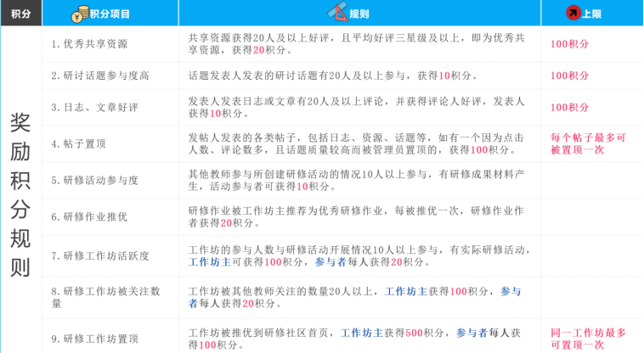Click the vertical 奖励积分规则 title
The height and width of the screenshot is (353, 644).
(20, 194)
